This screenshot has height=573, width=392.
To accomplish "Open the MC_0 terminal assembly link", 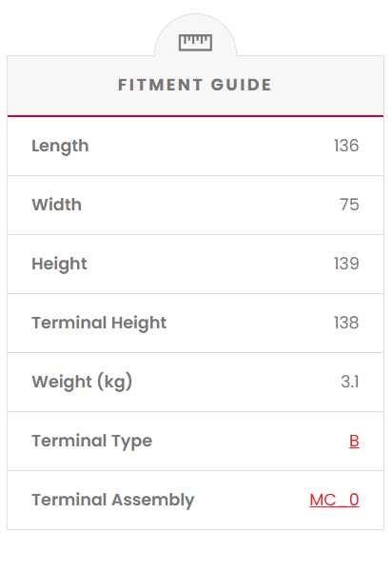I will 334,500.
